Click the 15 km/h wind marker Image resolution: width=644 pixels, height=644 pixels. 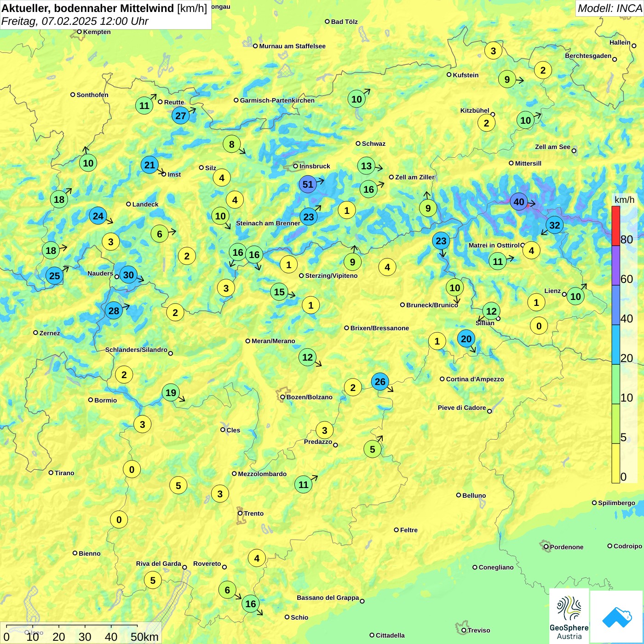tap(279, 292)
